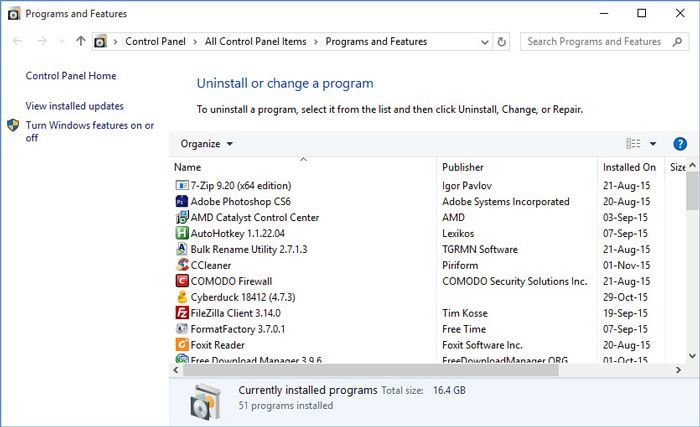Image resolution: width=700 pixels, height=427 pixels.
Task: Click the Foxit Software Inc. publisher cell
Action: [x=482, y=345]
